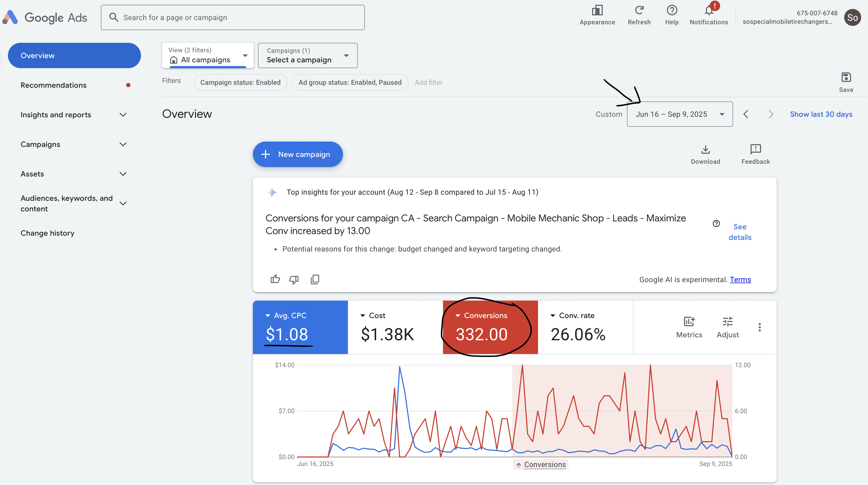Copy the insight text
The image size is (868, 485).
pyautogui.click(x=315, y=279)
